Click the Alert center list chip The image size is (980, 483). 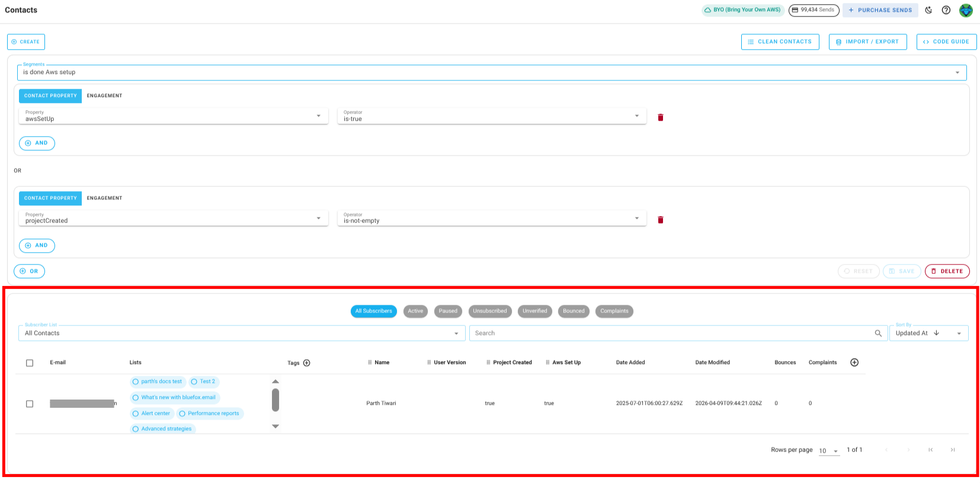(x=152, y=414)
